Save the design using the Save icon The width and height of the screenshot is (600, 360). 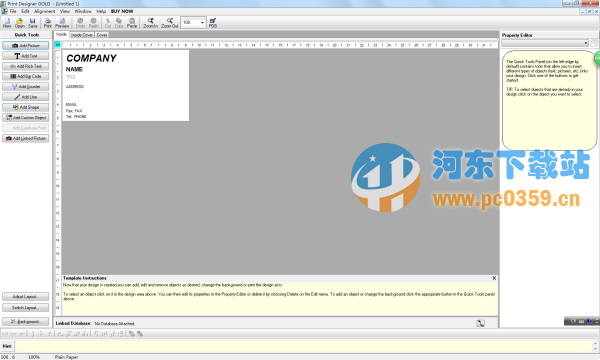[x=33, y=23]
